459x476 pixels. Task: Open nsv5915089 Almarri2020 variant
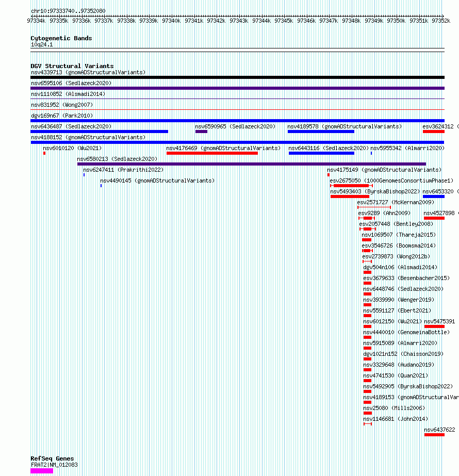click(x=400, y=343)
